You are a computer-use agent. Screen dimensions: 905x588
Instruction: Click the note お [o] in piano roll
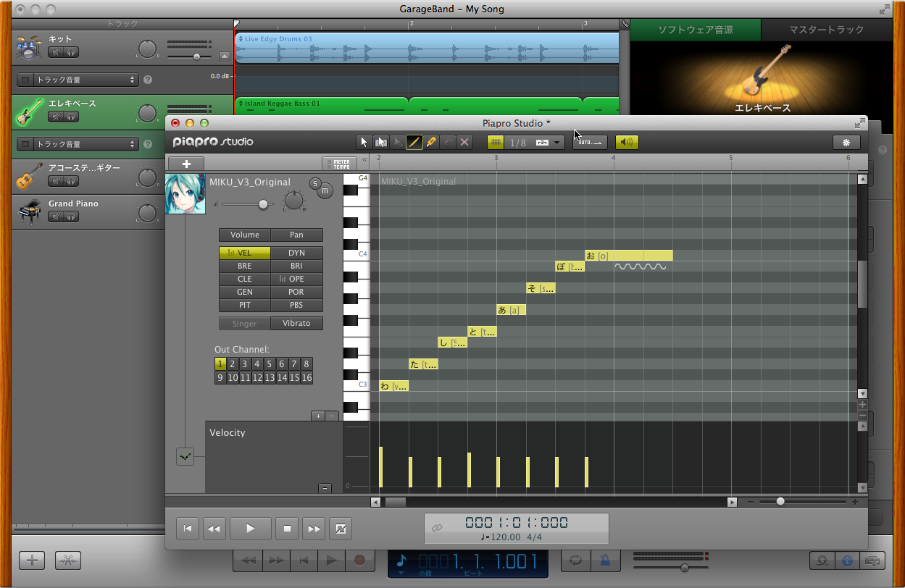[629, 256]
